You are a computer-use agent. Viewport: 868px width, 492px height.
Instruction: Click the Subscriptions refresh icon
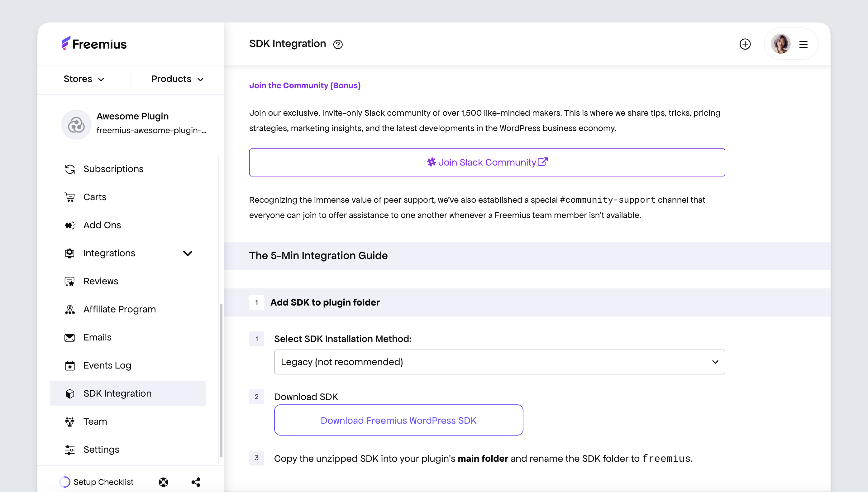[x=69, y=169]
